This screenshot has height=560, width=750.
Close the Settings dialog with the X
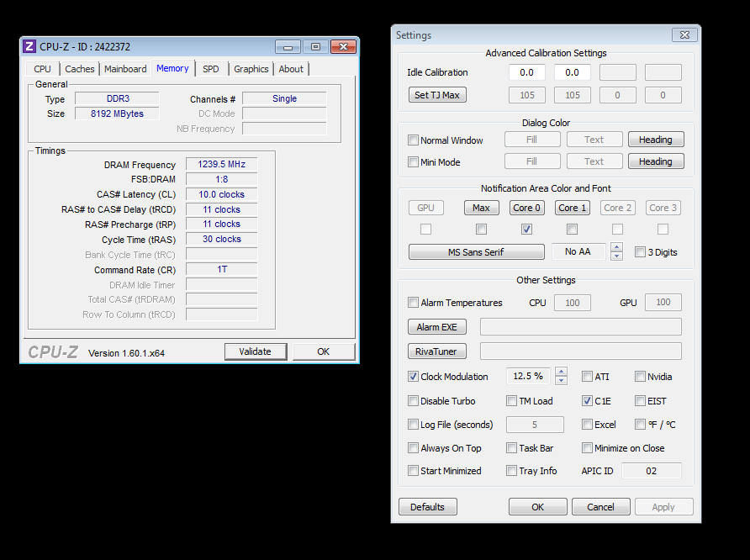tap(684, 35)
